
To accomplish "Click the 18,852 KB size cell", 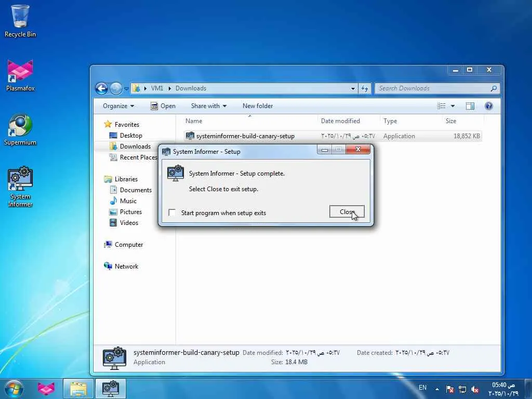I will pyautogui.click(x=467, y=136).
